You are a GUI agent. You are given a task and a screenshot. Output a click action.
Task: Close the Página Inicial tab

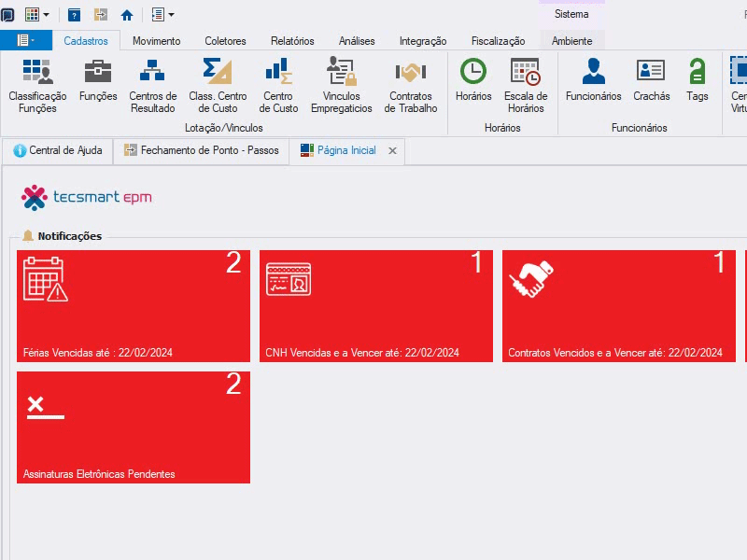(x=392, y=150)
